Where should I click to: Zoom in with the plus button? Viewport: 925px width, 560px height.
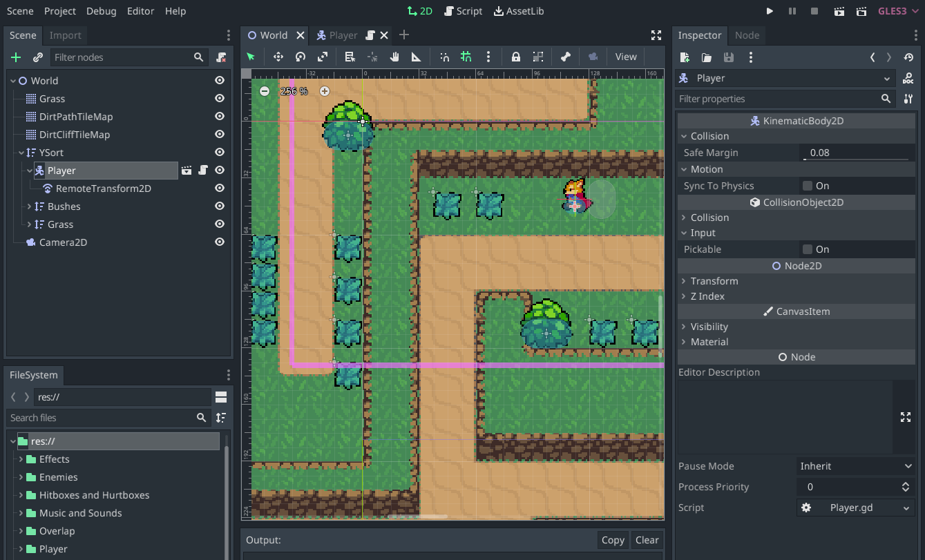pos(324,90)
